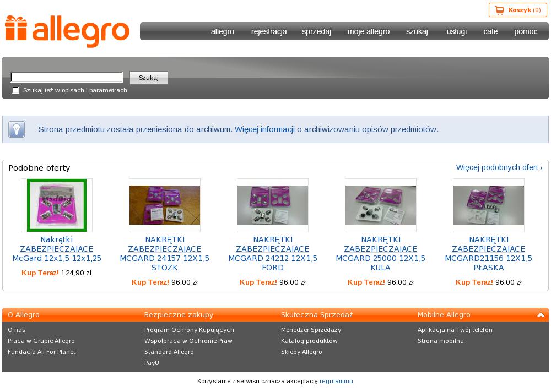Visit cafe from the navigation bar
The image size is (551, 392).
click(490, 31)
